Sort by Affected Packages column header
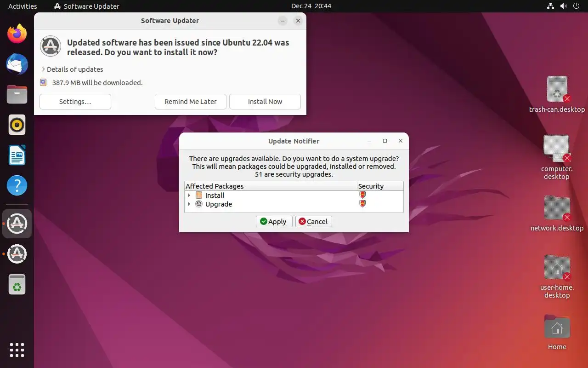This screenshot has width=588, height=368. [x=271, y=186]
